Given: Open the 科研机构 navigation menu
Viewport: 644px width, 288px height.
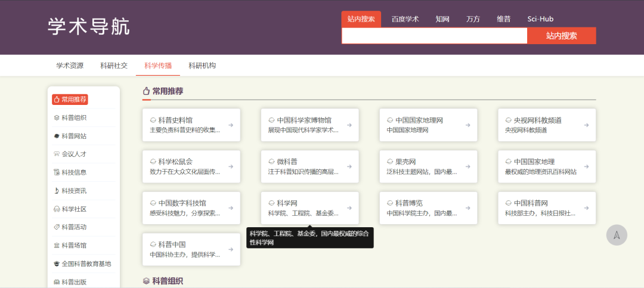Looking at the screenshot, I should pyautogui.click(x=202, y=66).
